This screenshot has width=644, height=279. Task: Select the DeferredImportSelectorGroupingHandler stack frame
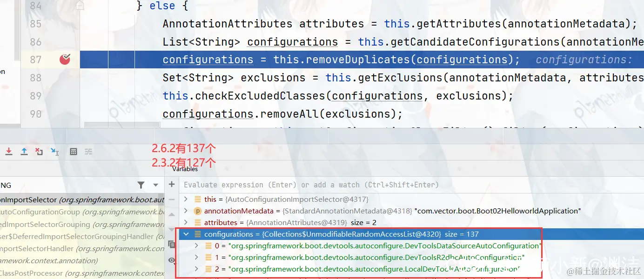coord(82,236)
